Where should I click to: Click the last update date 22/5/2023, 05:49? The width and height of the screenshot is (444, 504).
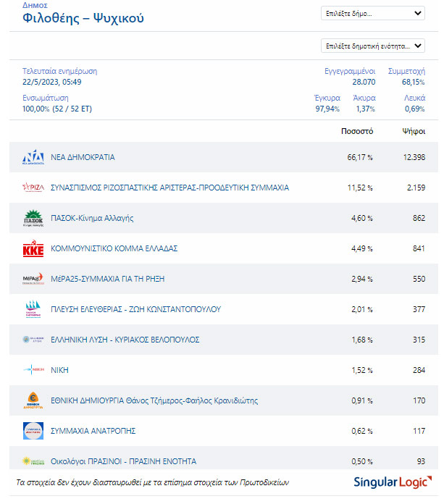pos(51,82)
